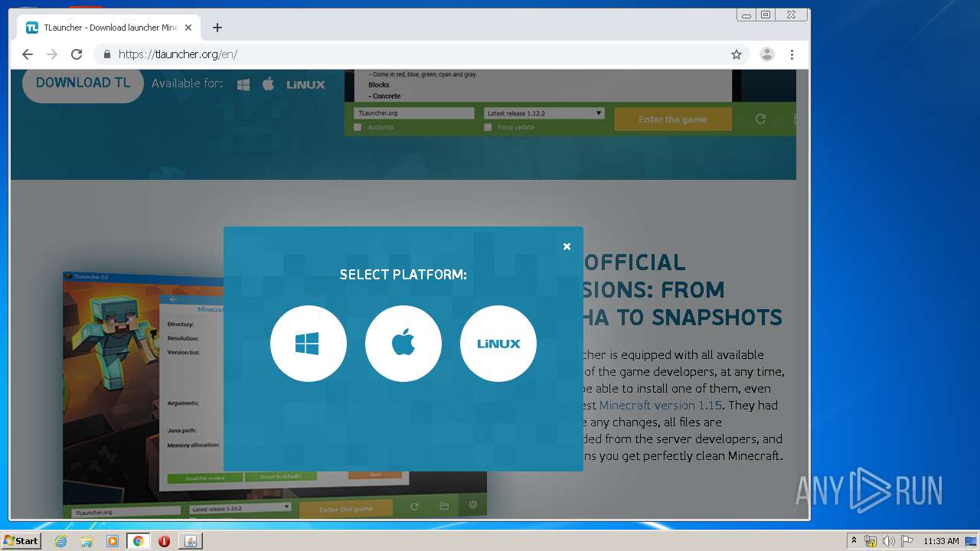Click settings gear in the lower launcher image

472,505
